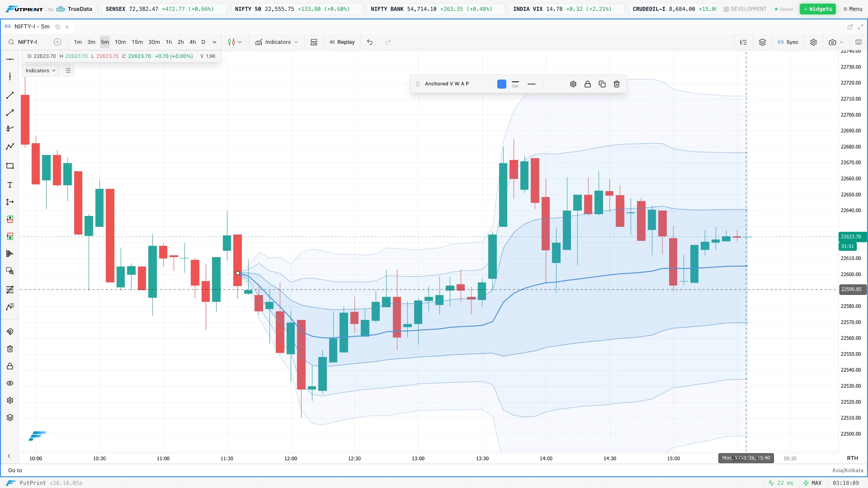This screenshot has width=868, height=488.
Task: Expand the Indicators legend dropdown on chart
Action: [40, 70]
